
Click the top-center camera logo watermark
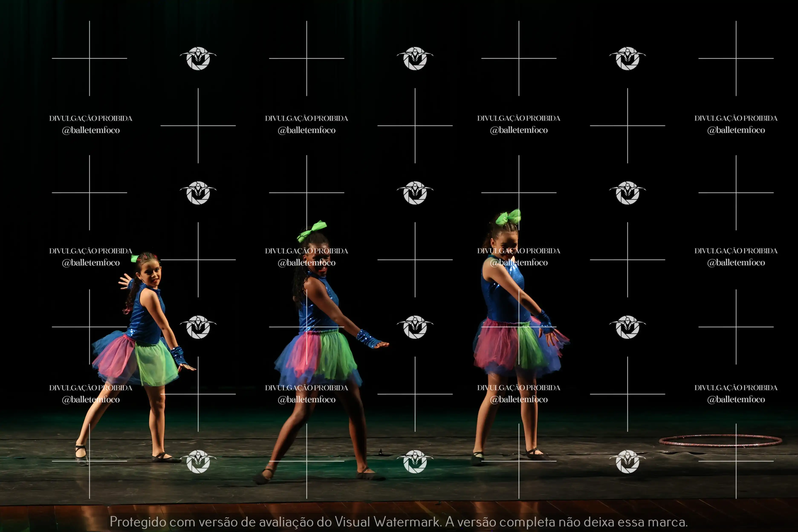point(415,59)
